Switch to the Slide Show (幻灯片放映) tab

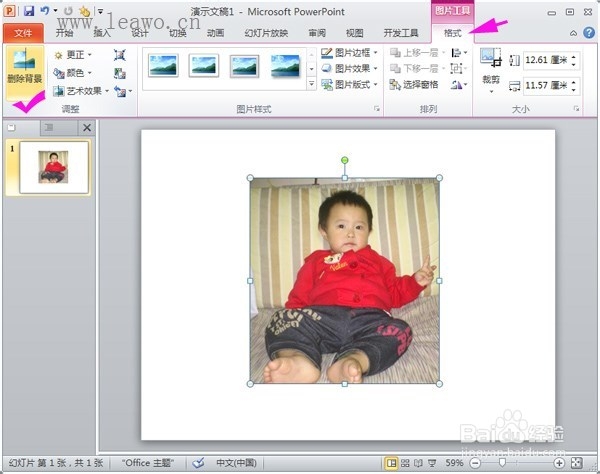[x=266, y=33]
